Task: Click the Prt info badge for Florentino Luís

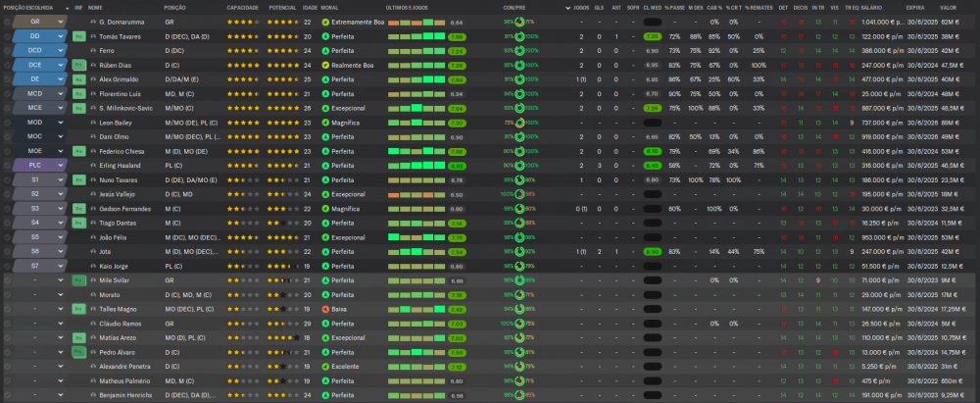Action: tap(78, 94)
